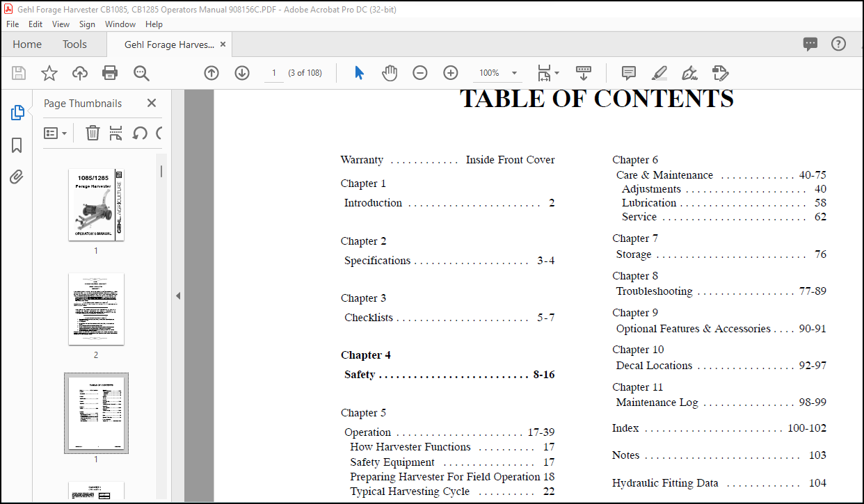Click the page number input field
Image resolution: width=864 pixels, height=504 pixels.
[x=274, y=73]
